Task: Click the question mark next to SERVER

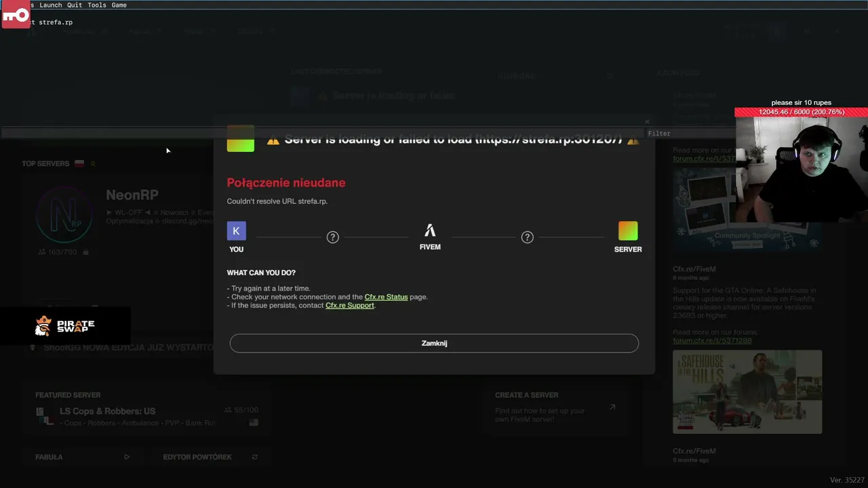Action: click(x=527, y=237)
